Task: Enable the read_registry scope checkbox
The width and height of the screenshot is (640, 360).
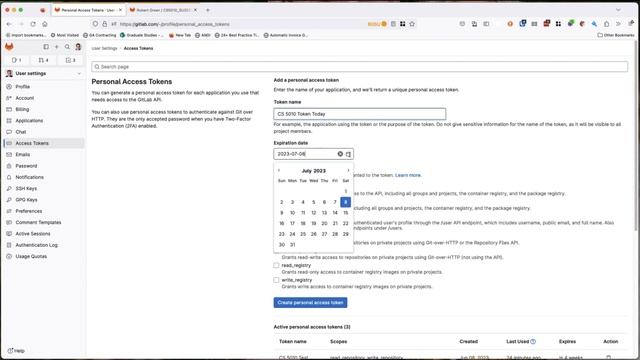Action: tap(276, 265)
